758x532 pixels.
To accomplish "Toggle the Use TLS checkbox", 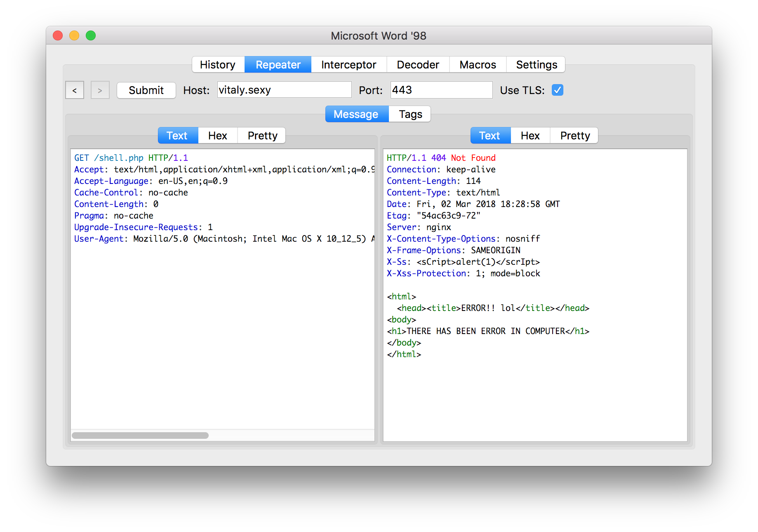I will click(558, 90).
